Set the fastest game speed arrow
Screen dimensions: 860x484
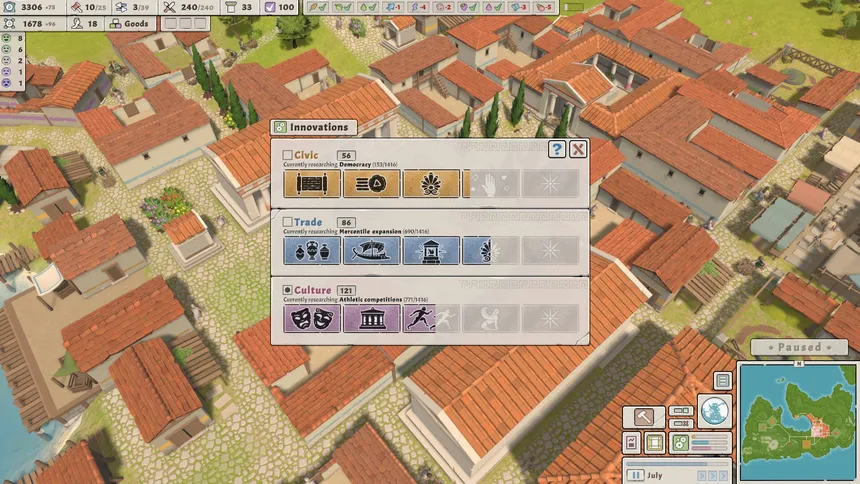point(723,476)
